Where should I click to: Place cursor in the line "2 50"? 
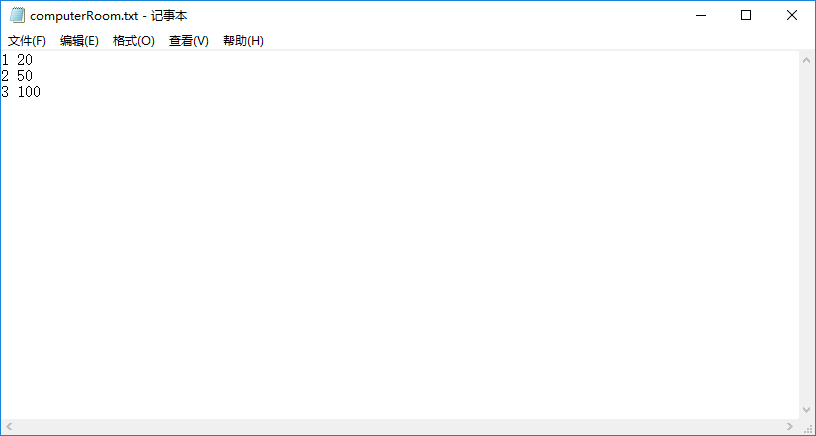pos(25,76)
